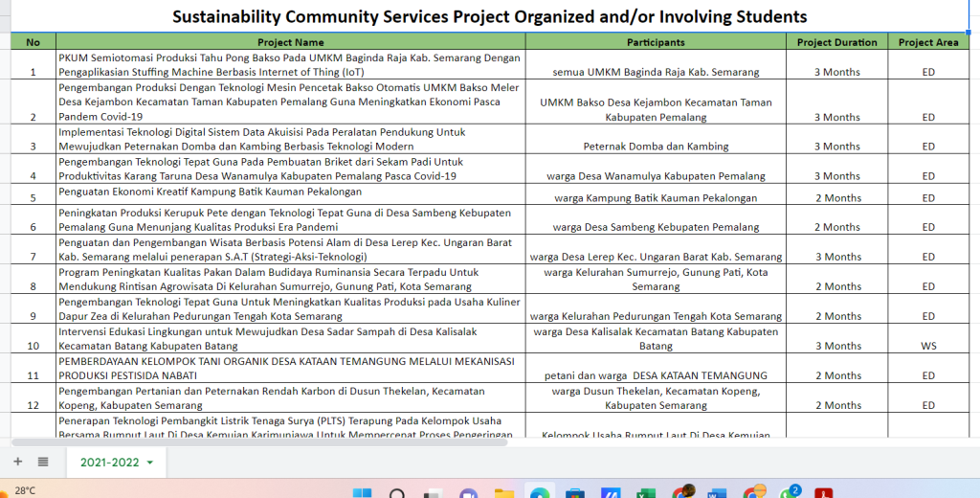
Task: Open Microsoft Store from the taskbar
Action: coord(575,492)
